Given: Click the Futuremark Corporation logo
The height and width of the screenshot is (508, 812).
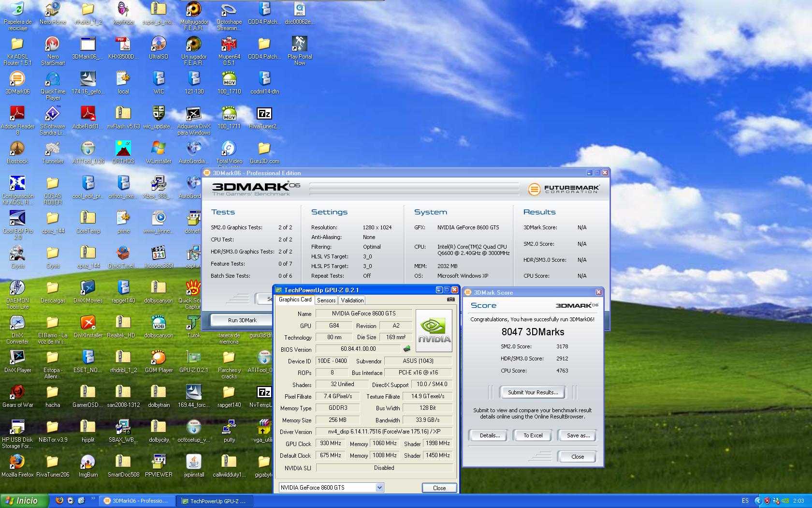Looking at the screenshot, I should (564, 189).
